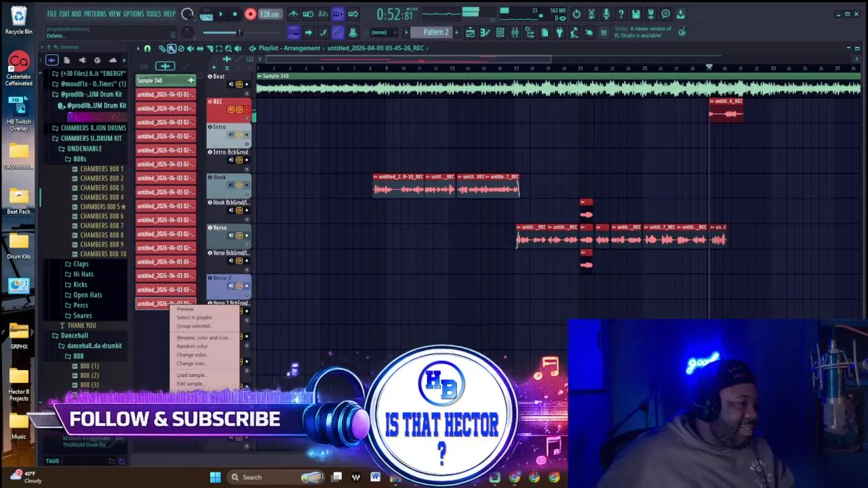Viewport: 868px width, 488px height.
Task: Toggle the metronome icon
Action: tap(293, 14)
